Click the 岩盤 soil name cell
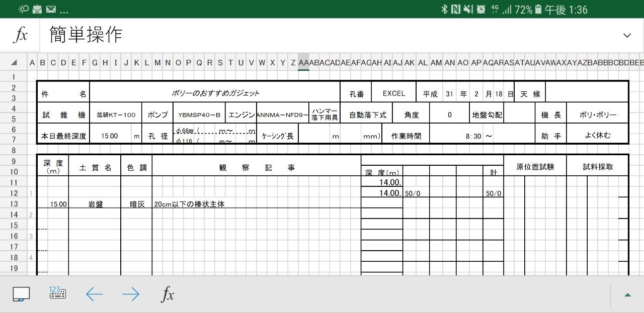The image size is (644, 313). tap(95, 204)
